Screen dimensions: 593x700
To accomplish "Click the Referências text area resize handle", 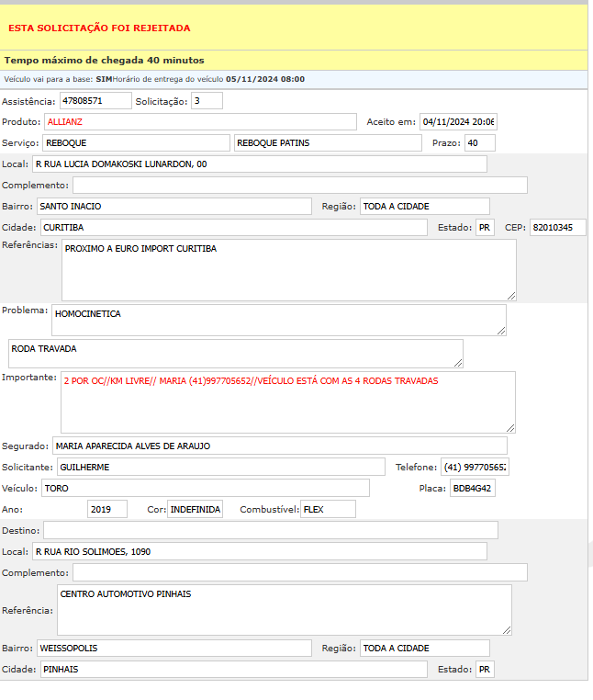I will point(510,295).
